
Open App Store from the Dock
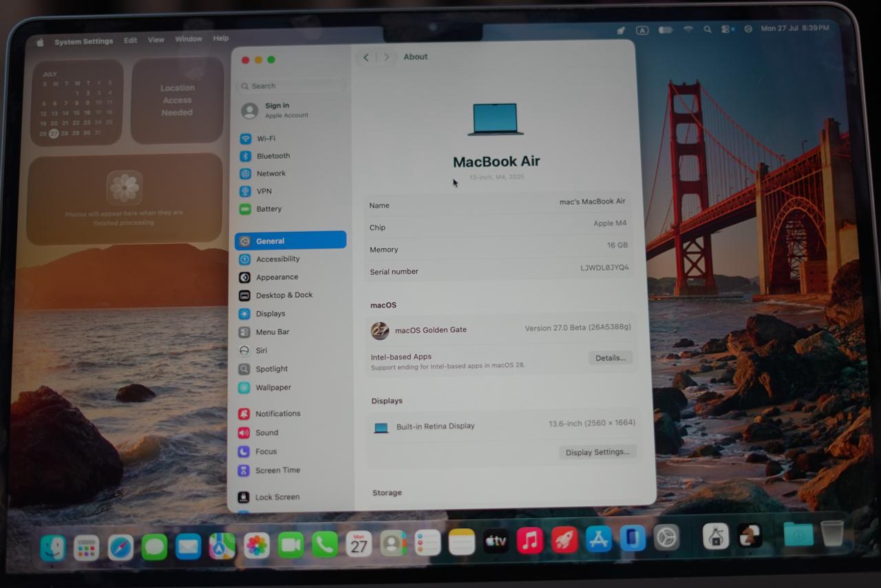click(x=599, y=540)
